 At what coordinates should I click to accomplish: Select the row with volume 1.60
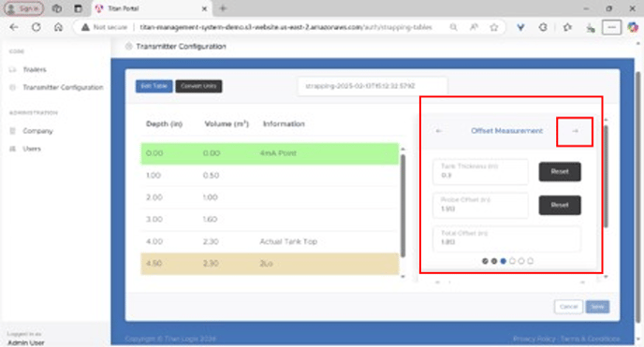[270, 220]
